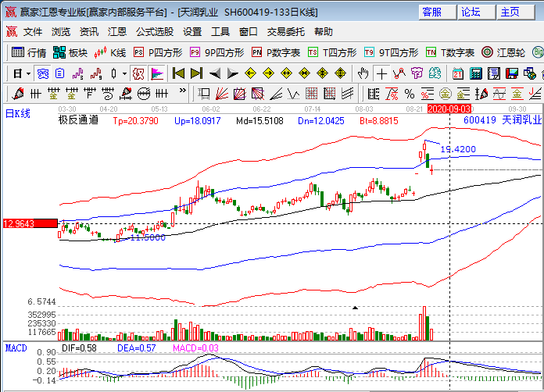Open the 9P四方形 tool
This screenshot has width=544, height=392.
pos(217,52)
